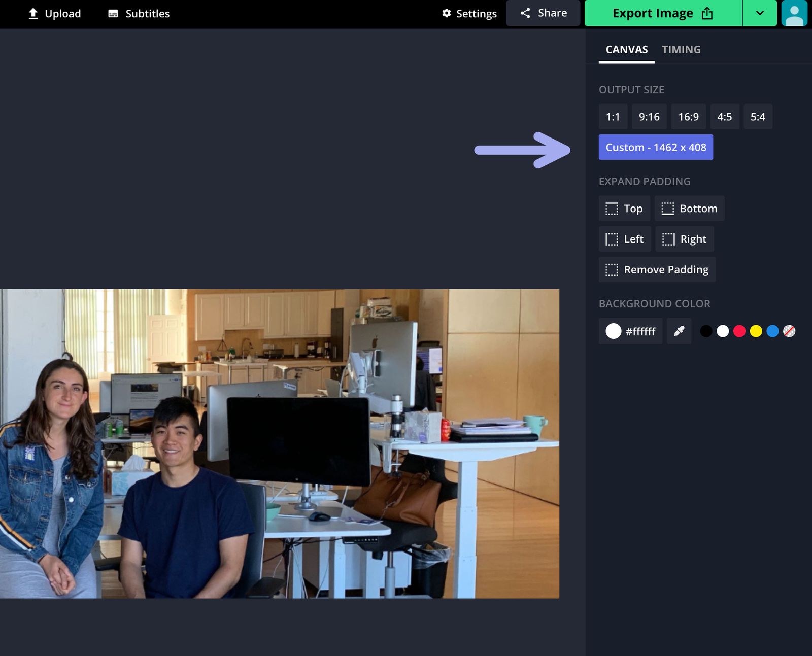Click the Upload icon in the top bar

click(x=32, y=13)
